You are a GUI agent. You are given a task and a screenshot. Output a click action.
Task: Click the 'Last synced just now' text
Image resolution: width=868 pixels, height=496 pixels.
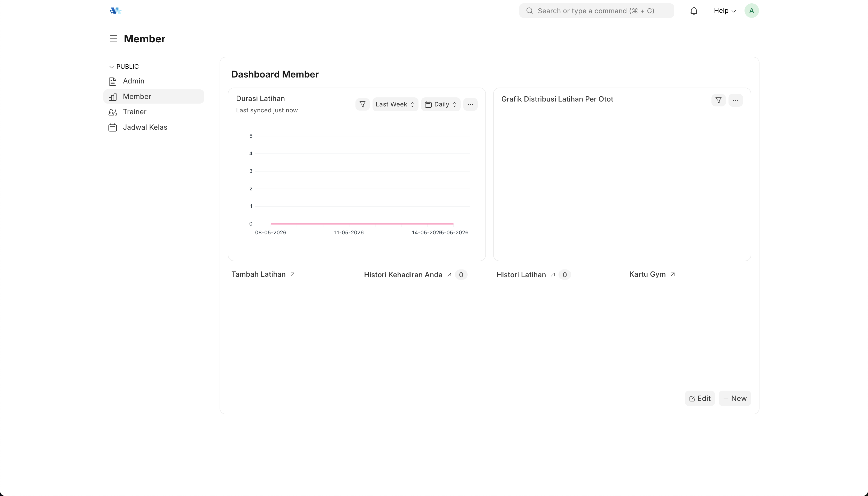point(267,110)
